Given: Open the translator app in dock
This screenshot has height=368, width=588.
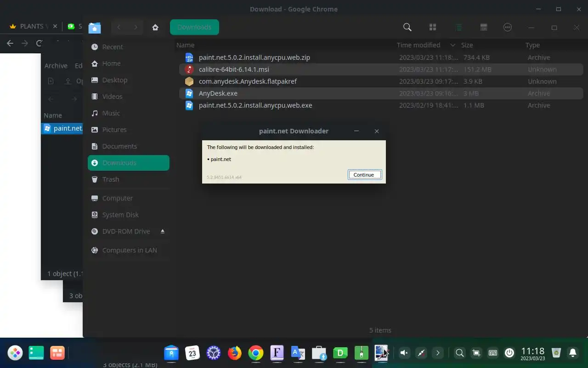Looking at the screenshot, I should coord(298,353).
